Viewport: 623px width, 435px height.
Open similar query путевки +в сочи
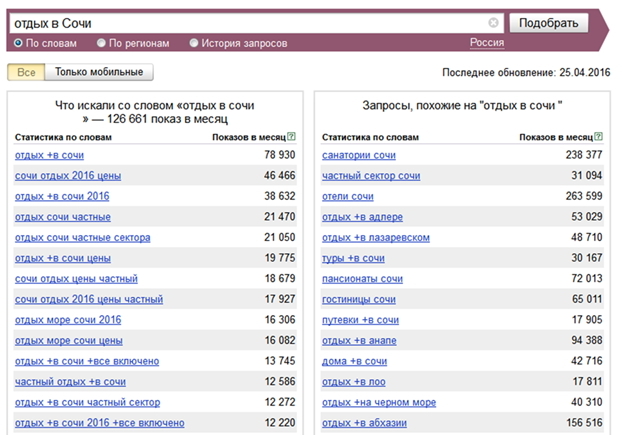point(360,320)
